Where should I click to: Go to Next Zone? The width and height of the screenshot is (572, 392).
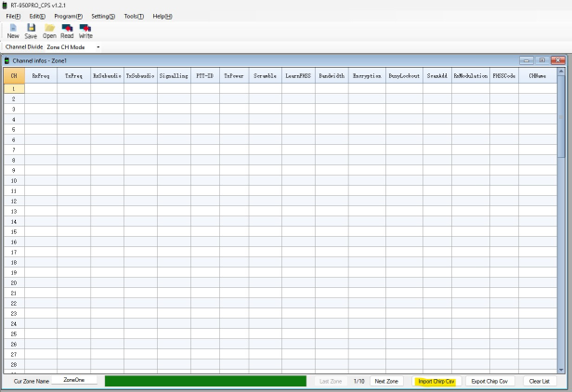pos(386,381)
